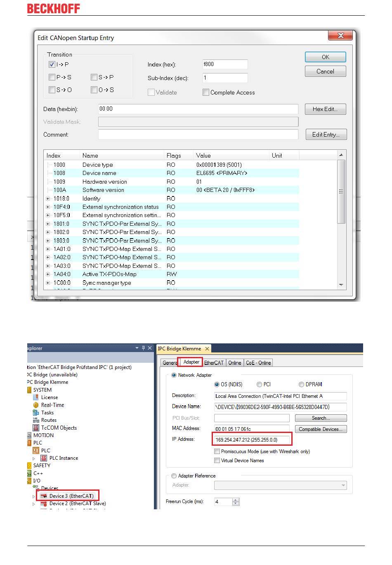Expand the 1C00:0 Sync manager type entry
The height and width of the screenshot is (565, 392).
coord(48,283)
